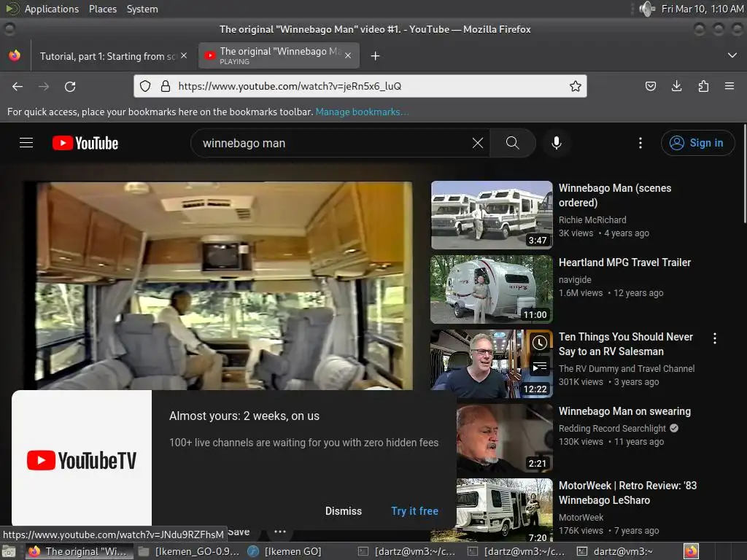The image size is (747, 560).
Task: Open Firefox downloads panel
Action: tap(676, 86)
